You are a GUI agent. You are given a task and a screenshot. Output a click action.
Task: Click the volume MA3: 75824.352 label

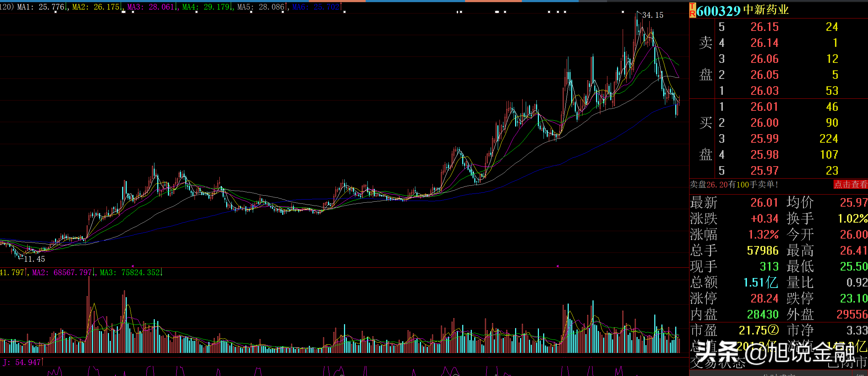pyautogui.click(x=130, y=272)
